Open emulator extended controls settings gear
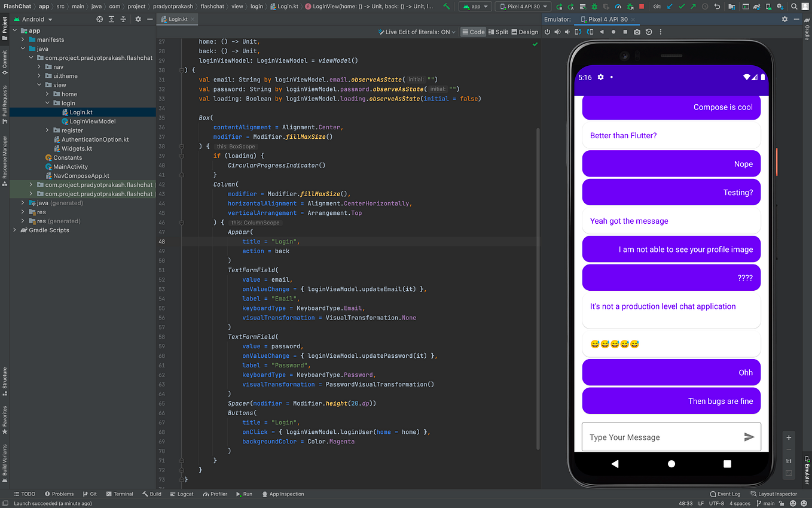Image resolution: width=812 pixels, height=508 pixels. [784, 19]
